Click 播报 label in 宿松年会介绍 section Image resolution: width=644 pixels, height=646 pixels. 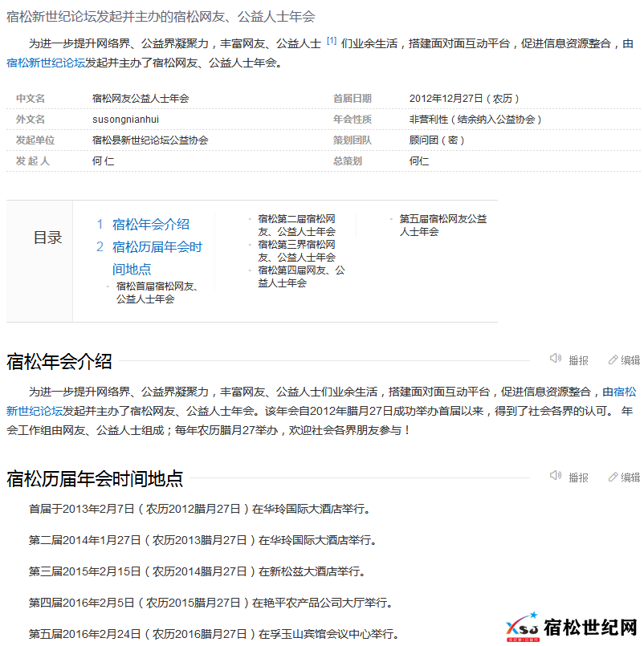(578, 360)
